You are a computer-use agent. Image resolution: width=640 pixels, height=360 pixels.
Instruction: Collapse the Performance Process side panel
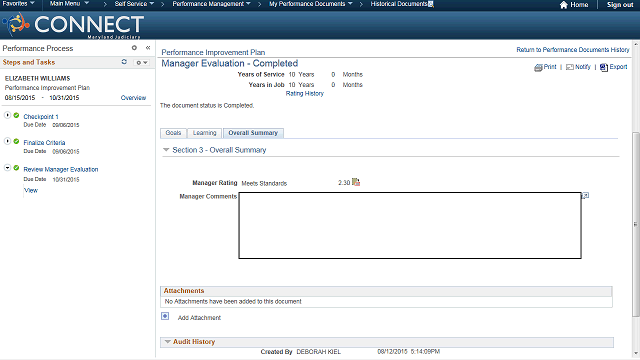click(x=148, y=48)
